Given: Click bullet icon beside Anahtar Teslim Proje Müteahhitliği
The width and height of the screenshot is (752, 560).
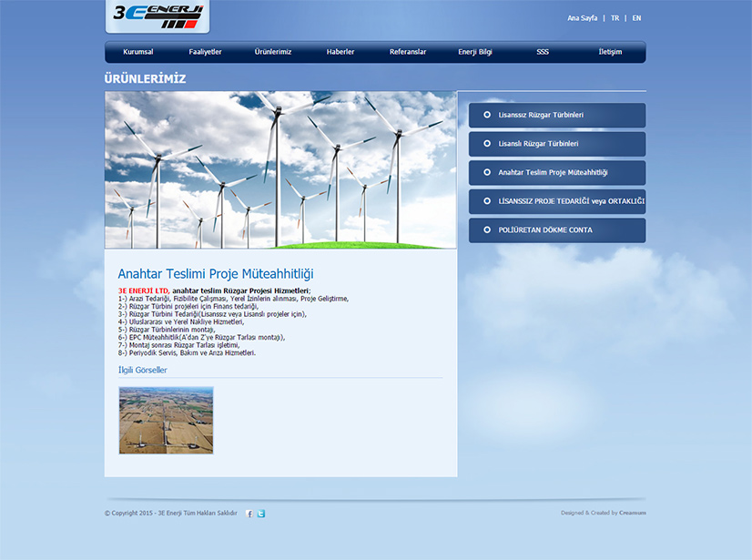Looking at the screenshot, I should (487, 172).
